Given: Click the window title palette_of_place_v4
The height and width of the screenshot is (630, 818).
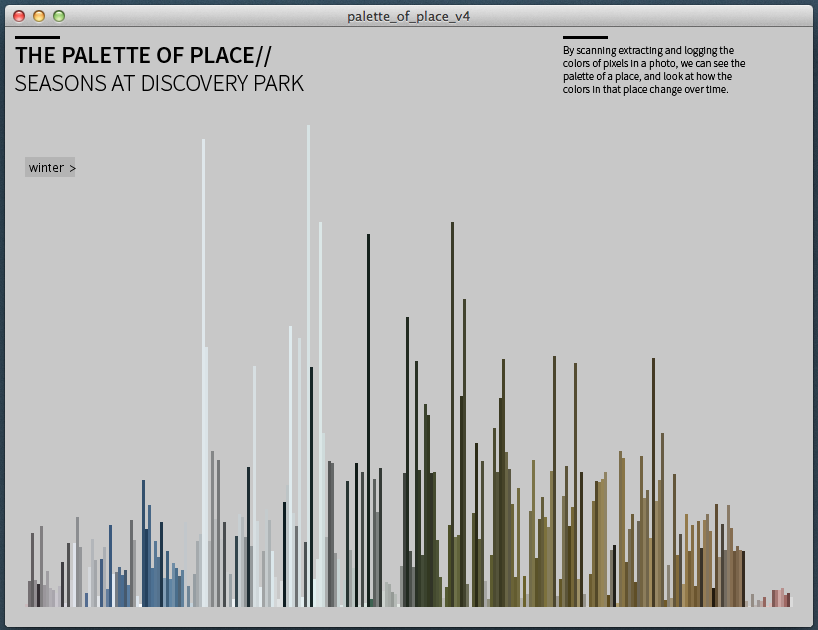Looking at the screenshot, I should click(408, 17).
